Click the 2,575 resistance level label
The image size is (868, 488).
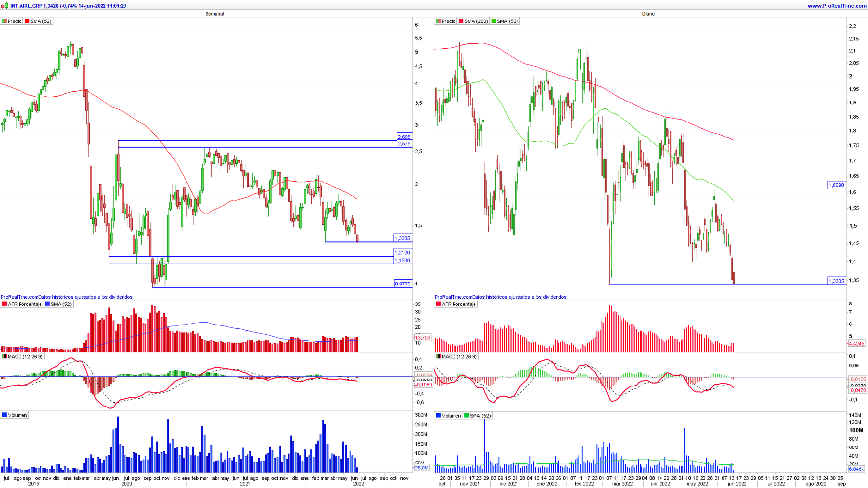(x=404, y=144)
